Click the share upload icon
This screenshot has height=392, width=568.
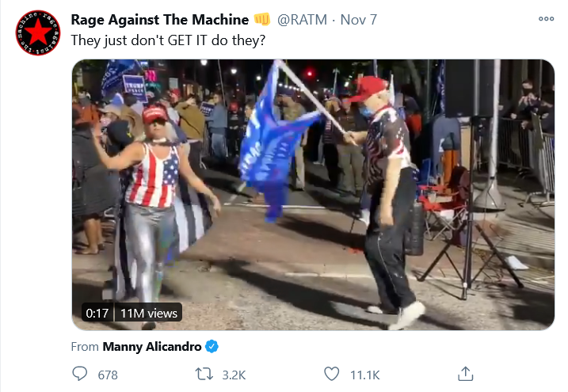[466, 374]
